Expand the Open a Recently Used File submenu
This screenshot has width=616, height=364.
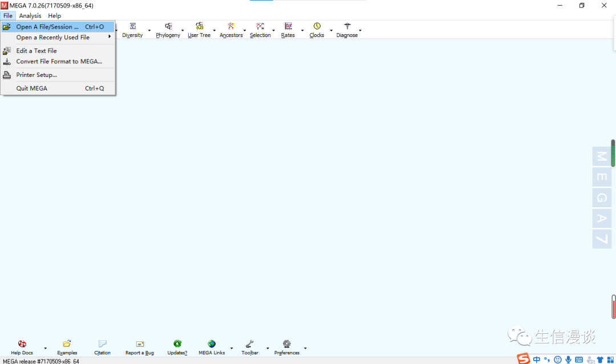coord(58,37)
